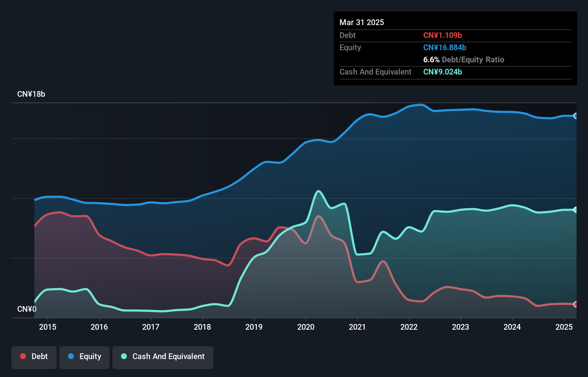
Task: Click the Debt row label in tooltip
Action: (347, 35)
